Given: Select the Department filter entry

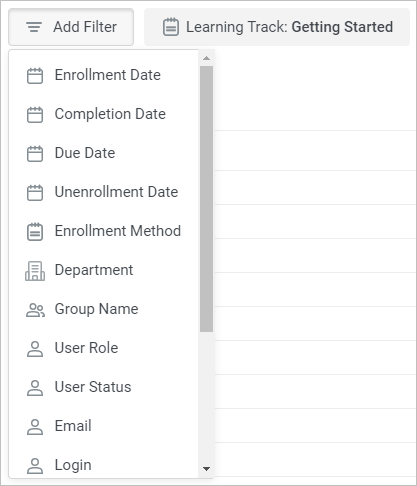Looking at the screenshot, I should [x=103, y=270].
